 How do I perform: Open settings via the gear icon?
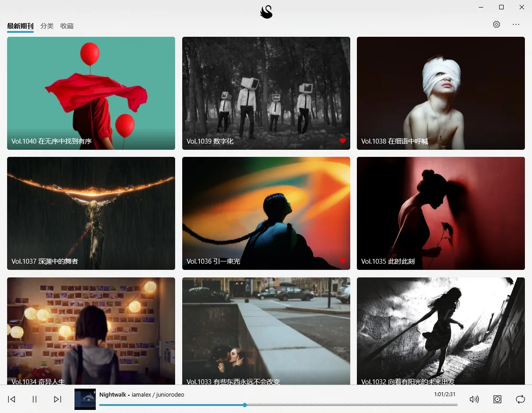point(497,24)
